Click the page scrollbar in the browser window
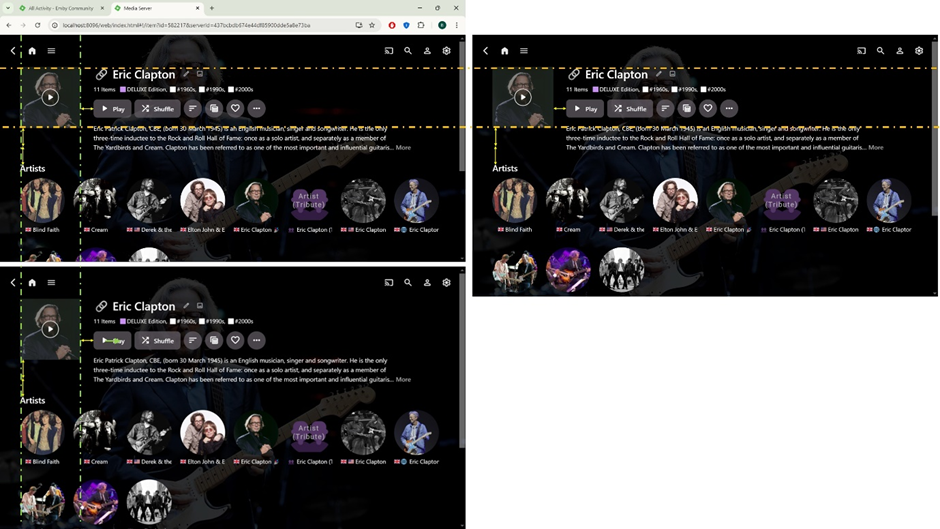 [x=462, y=106]
